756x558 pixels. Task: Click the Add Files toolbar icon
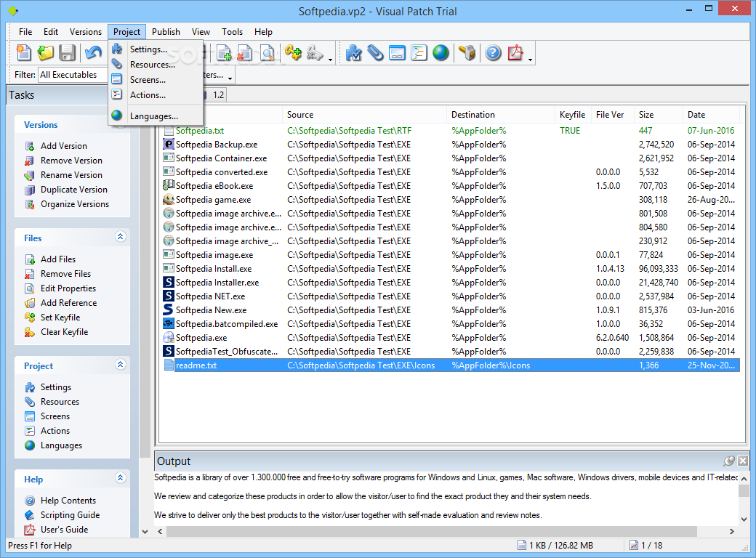(x=224, y=53)
